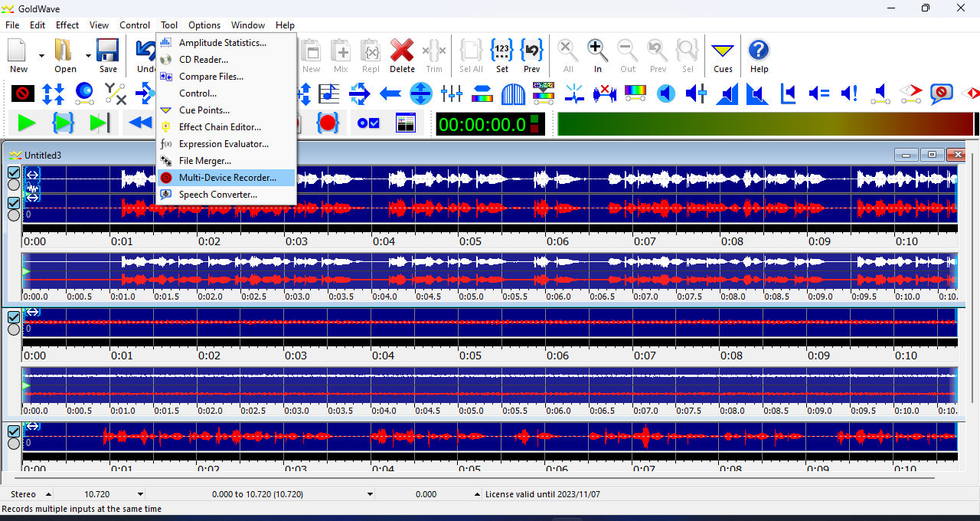Open the Cues toolbar button
Viewport: 980px width, 521px height.
[x=723, y=56]
